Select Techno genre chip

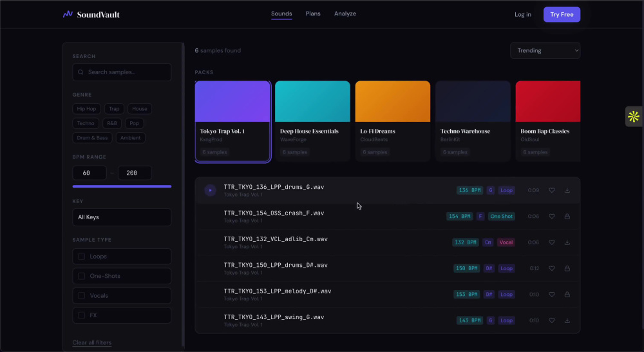[x=86, y=123]
